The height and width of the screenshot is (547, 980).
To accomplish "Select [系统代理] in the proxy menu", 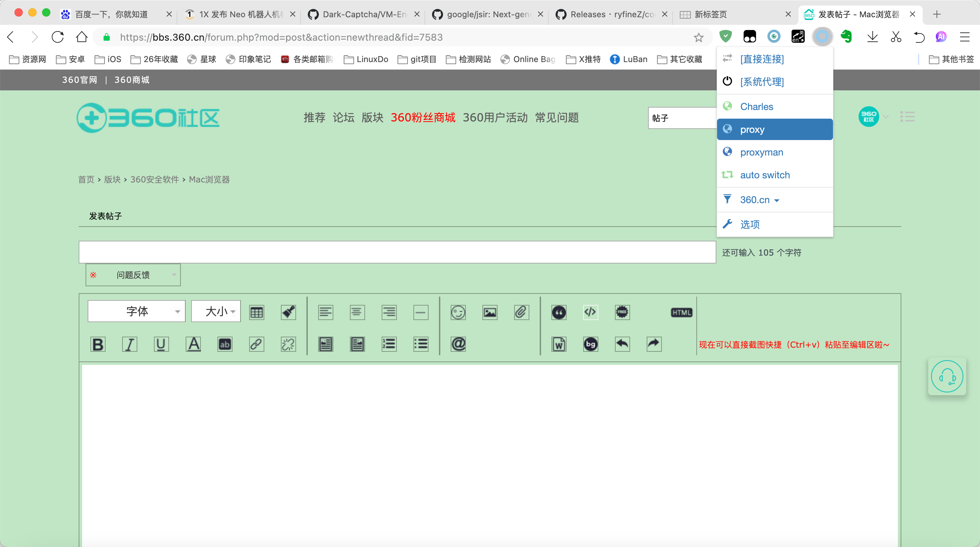I will (775, 81).
